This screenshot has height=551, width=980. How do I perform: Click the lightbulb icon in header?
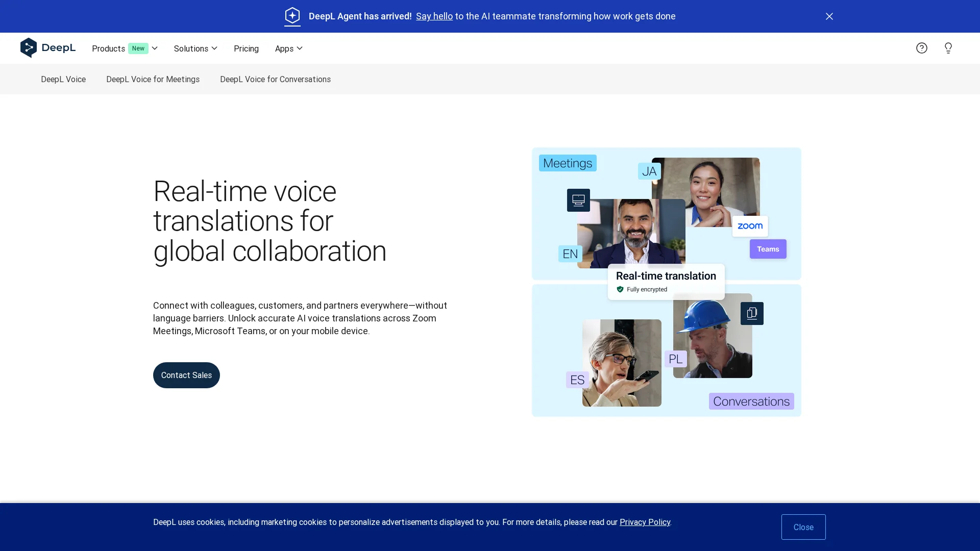948,48
